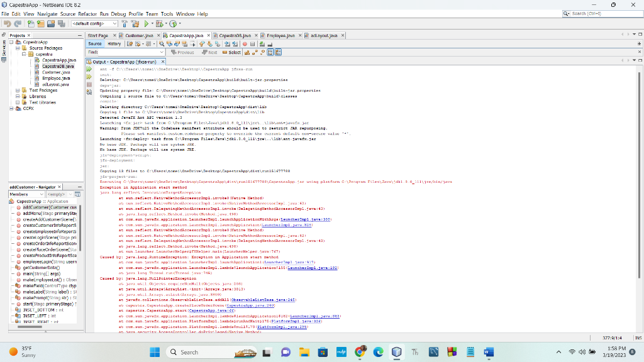Collapse the capestra source package node
Screen dimensions: 644x362
tap(23, 54)
